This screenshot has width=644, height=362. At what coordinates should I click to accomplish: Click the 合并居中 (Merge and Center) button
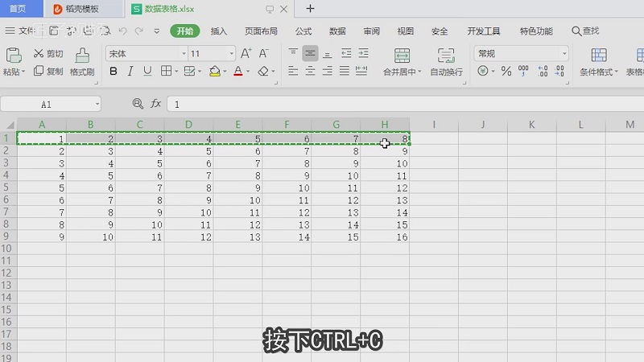(402, 56)
